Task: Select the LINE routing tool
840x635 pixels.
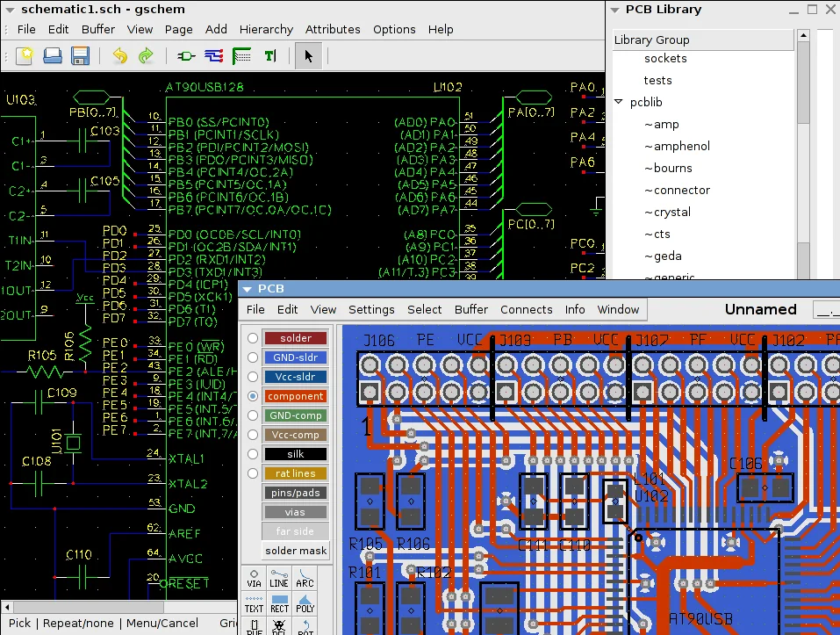Action: (x=279, y=580)
